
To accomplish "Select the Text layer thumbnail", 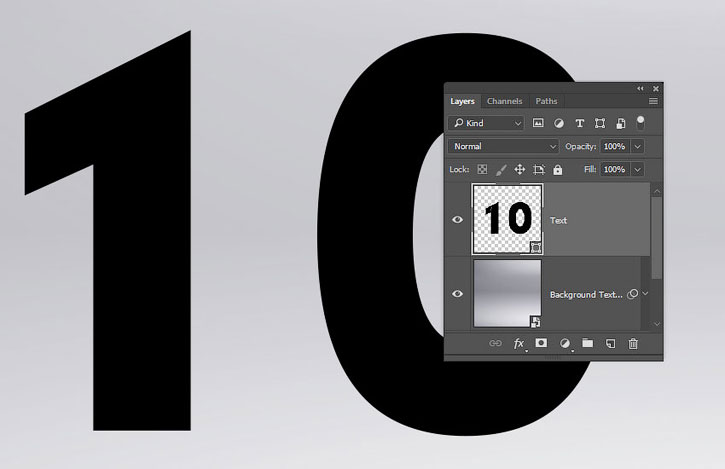I will 507,219.
